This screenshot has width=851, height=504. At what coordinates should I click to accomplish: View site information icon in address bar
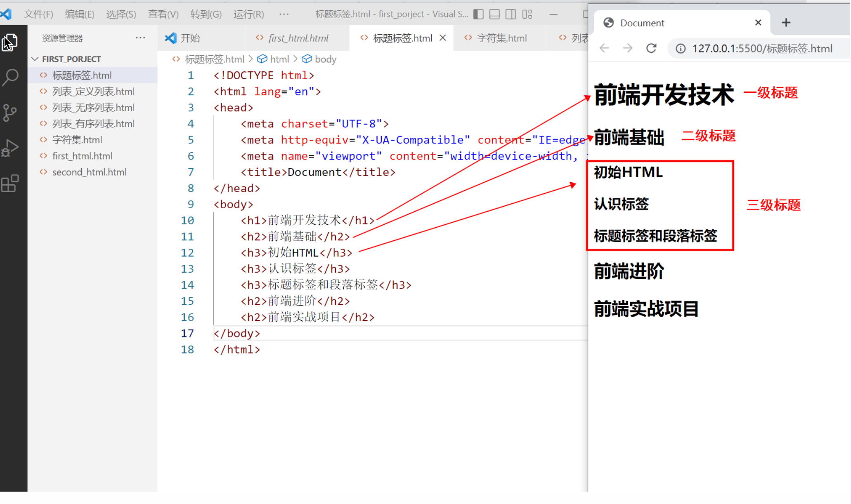(x=681, y=49)
